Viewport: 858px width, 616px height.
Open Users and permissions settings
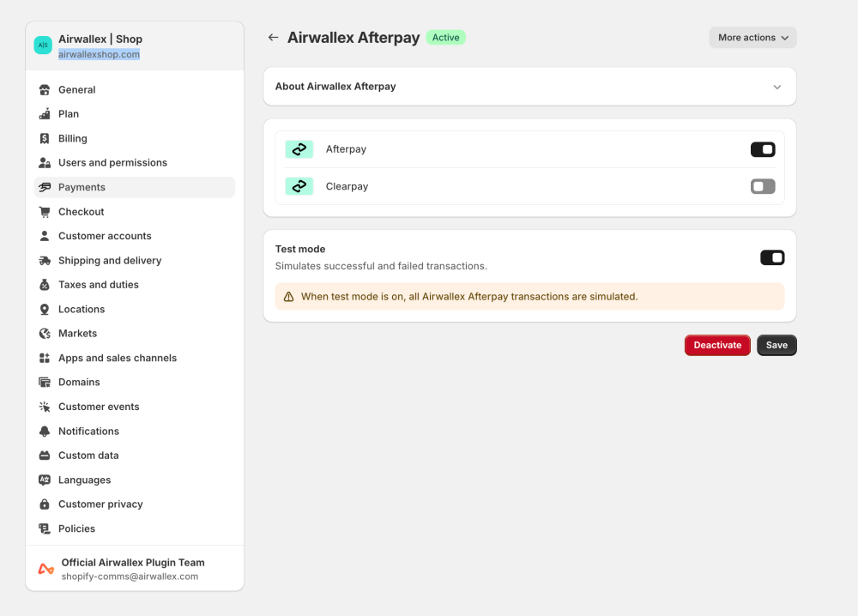click(x=112, y=162)
